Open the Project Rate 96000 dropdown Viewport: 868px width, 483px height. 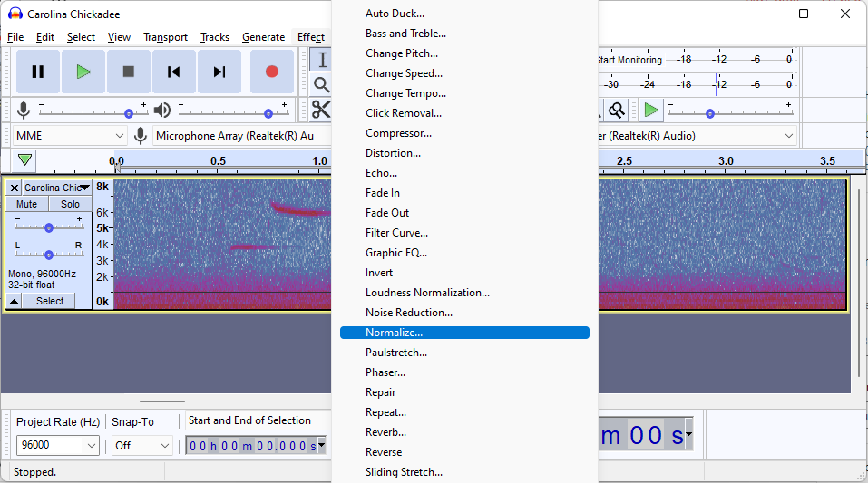[x=57, y=445]
